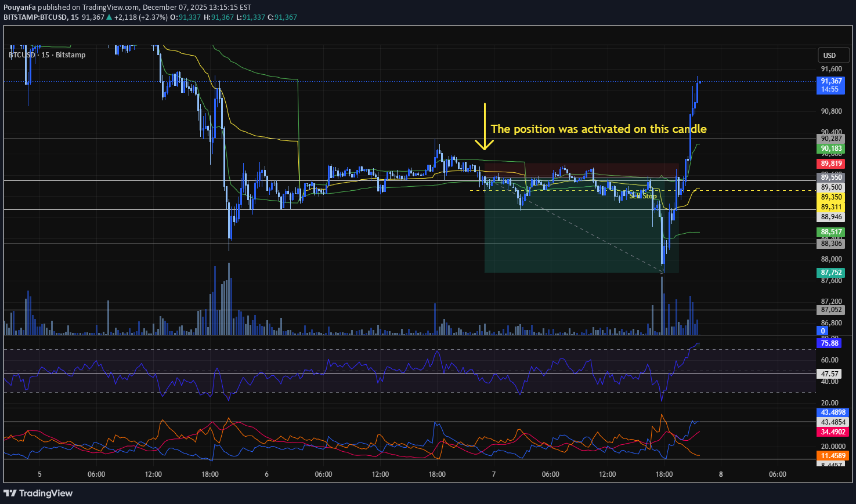Image resolution: width=856 pixels, height=504 pixels.
Task: Click the green 90,183 price label
Action: [x=830, y=148]
